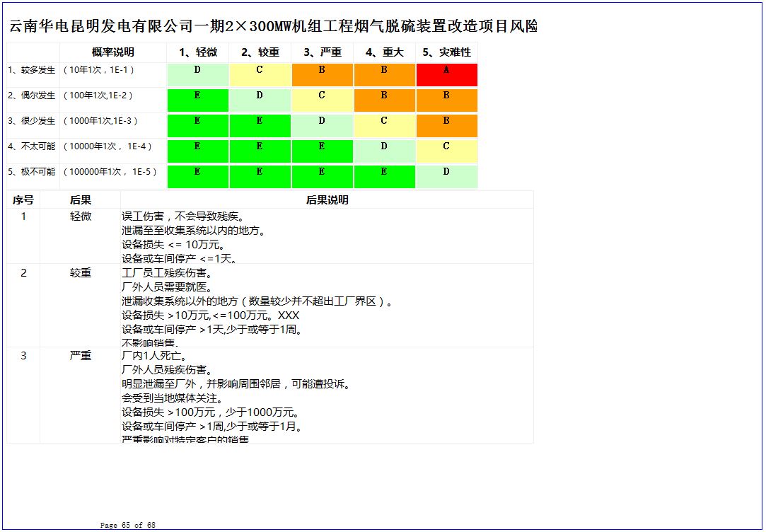This screenshot has height=532, width=766.
Task: Select the C cell at 偶尔发生 严重
Action: [322, 100]
